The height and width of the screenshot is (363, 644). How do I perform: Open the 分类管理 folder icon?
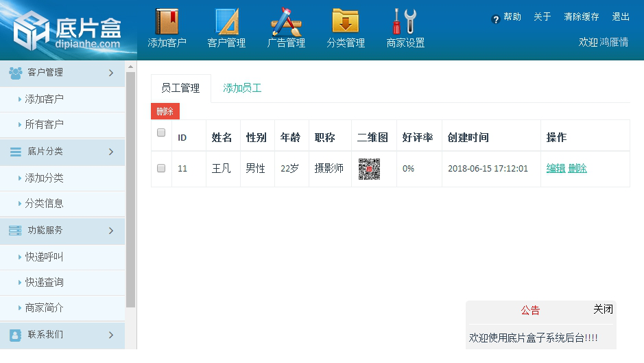(x=346, y=21)
